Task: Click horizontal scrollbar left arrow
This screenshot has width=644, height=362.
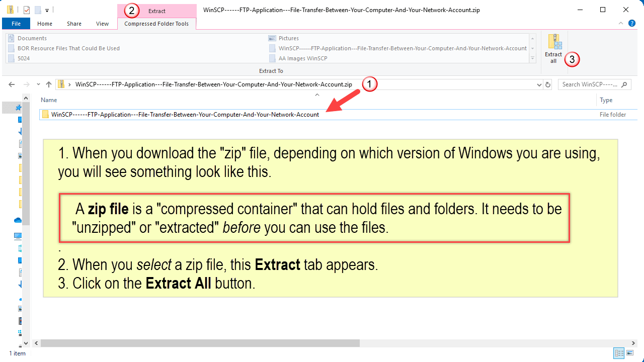Action: (x=36, y=343)
